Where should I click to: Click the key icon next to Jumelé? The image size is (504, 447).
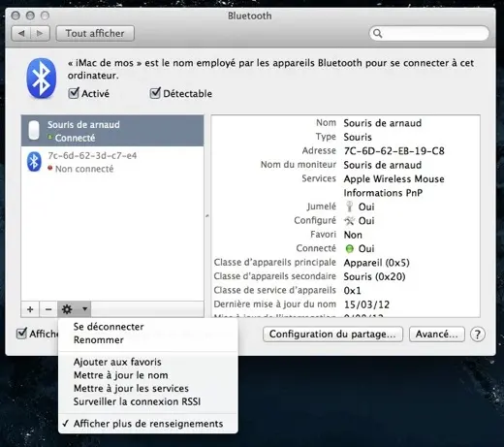349,207
